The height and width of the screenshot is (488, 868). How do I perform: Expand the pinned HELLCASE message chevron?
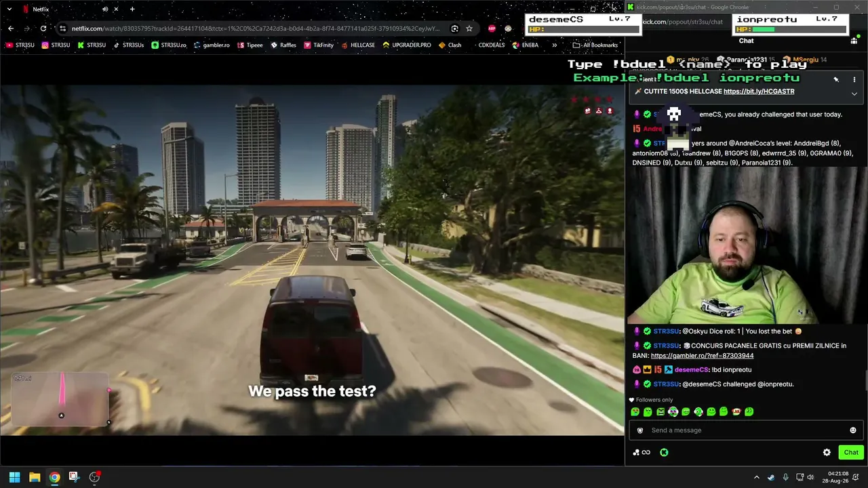pos(854,94)
